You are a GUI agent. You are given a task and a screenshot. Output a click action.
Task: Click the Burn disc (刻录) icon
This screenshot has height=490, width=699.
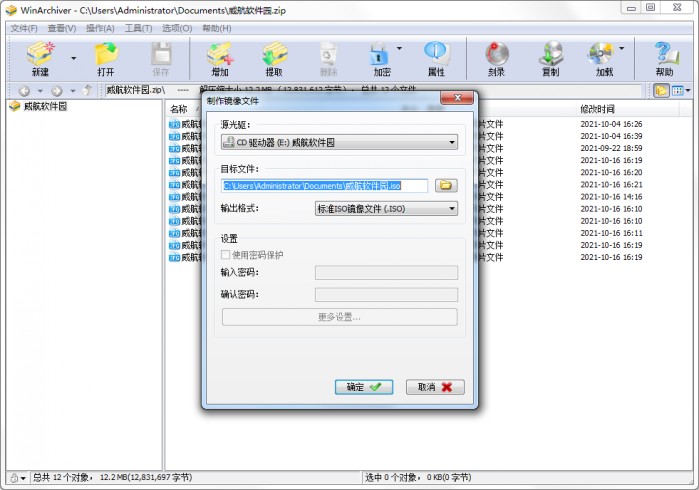[x=496, y=59]
